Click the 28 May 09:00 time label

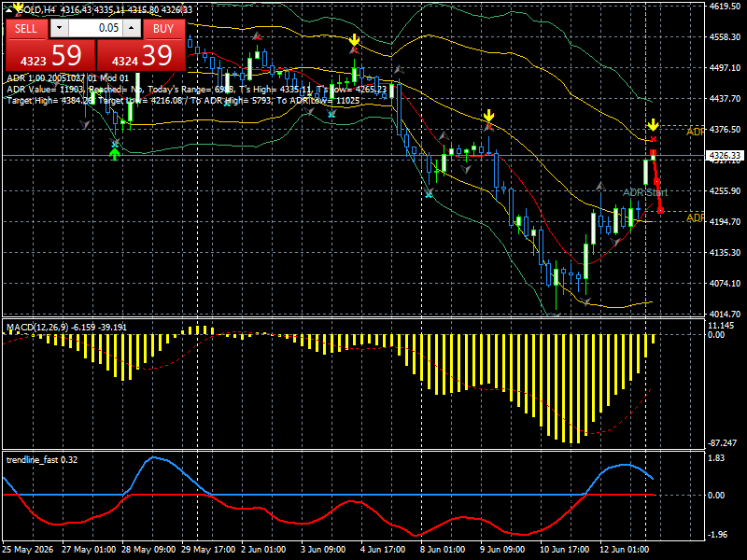pyautogui.click(x=148, y=549)
